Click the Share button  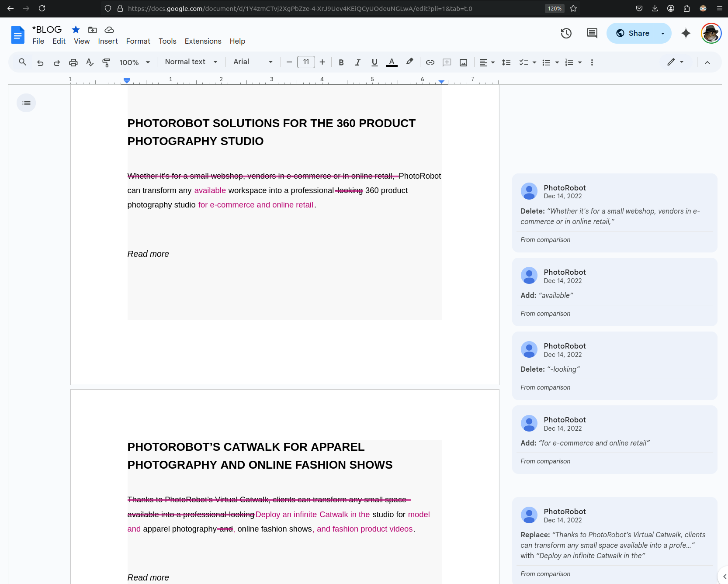(x=631, y=33)
